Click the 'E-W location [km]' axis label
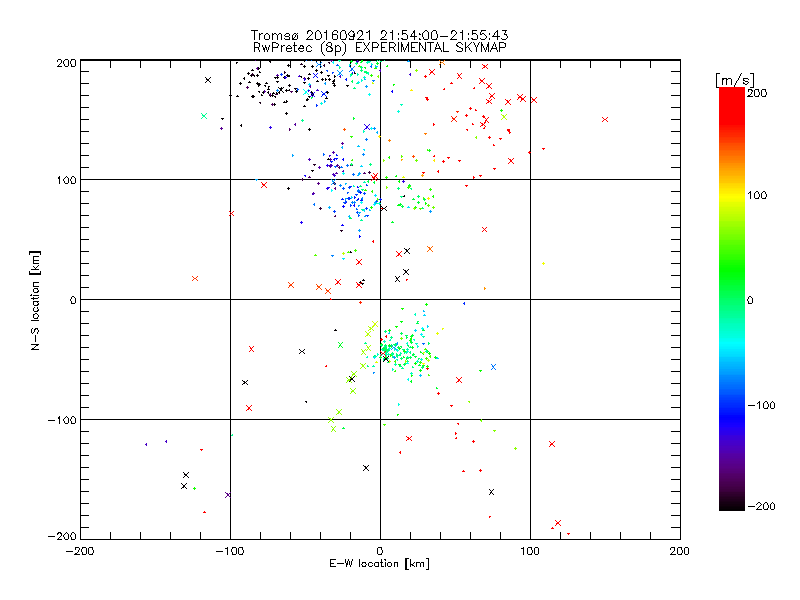 pyautogui.click(x=379, y=564)
